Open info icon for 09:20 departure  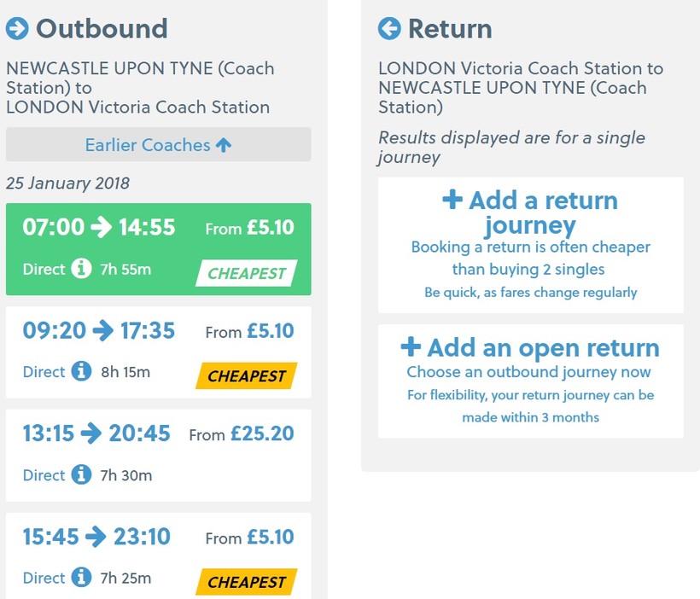click(x=81, y=372)
